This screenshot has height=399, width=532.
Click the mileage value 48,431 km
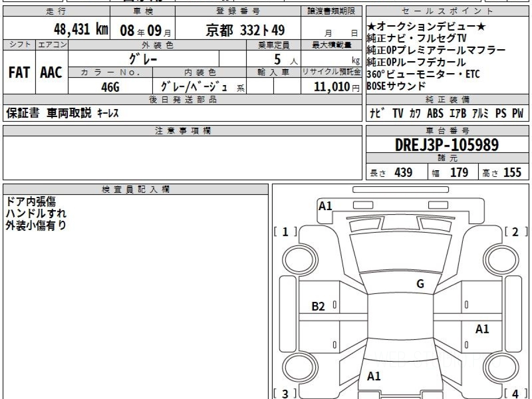(x=81, y=29)
